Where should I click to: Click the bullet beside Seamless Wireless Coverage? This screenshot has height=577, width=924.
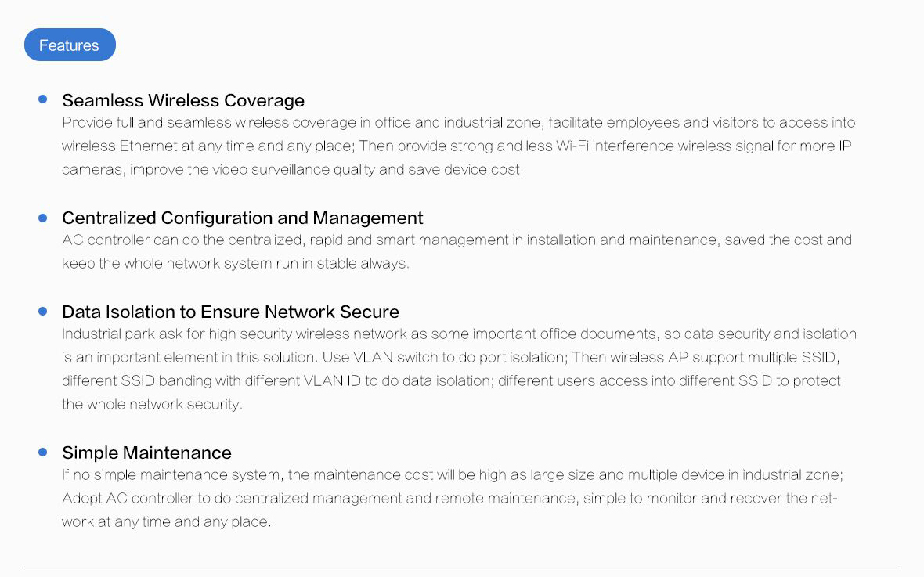(x=42, y=99)
